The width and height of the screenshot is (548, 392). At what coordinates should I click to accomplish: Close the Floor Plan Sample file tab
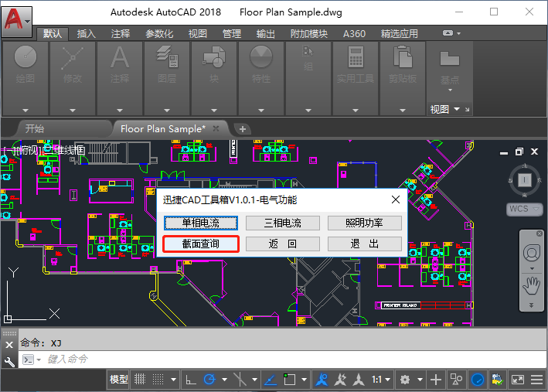tap(216, 128)
